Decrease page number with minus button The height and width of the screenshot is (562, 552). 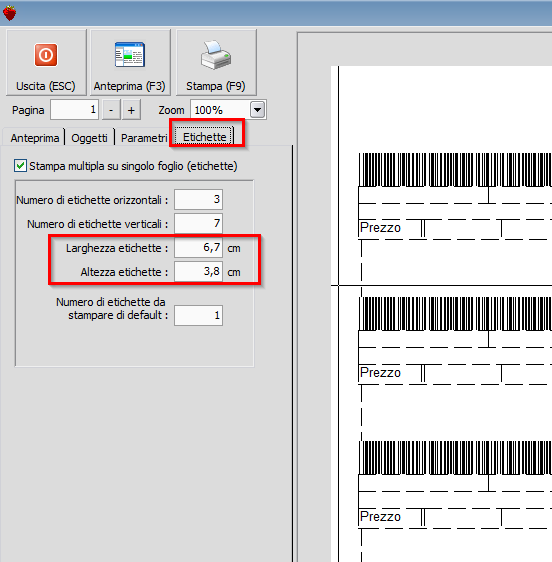111,110
